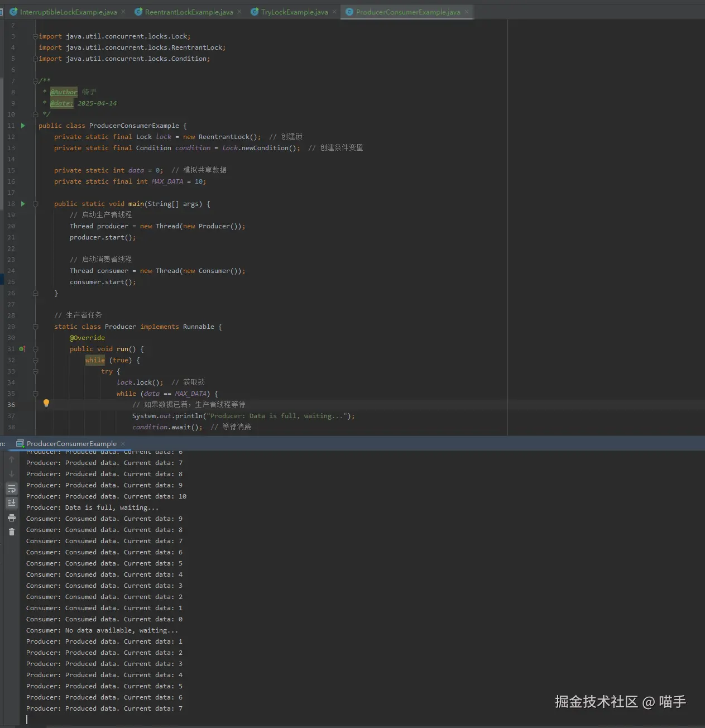
Task: Fold the while (true) loop at line 32
Action: point(35,360)
